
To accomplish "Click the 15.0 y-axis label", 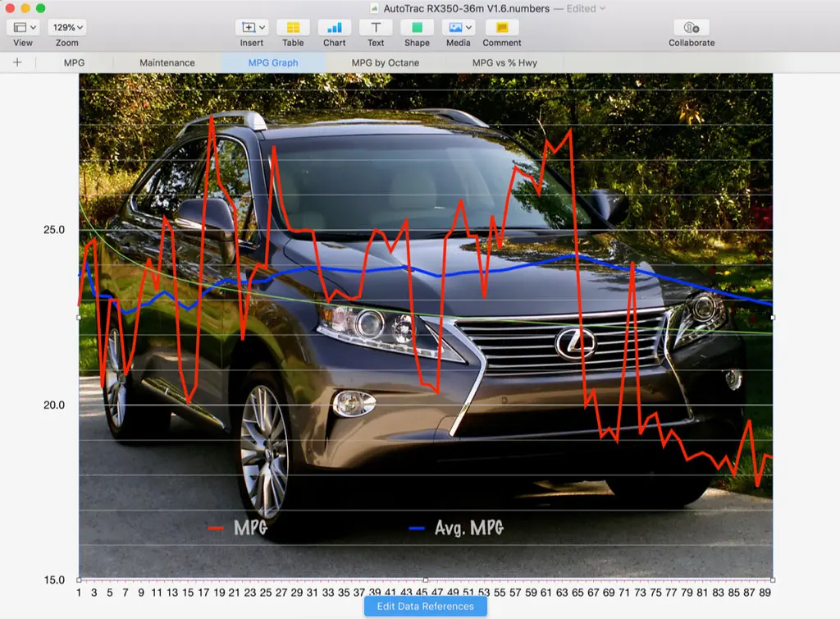I will click(54, 580).
